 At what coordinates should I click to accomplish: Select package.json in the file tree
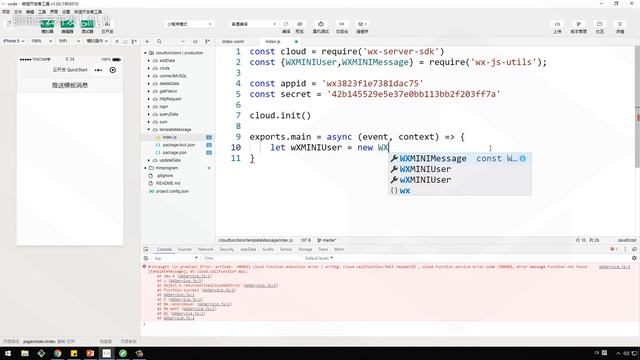coord(174,153)
